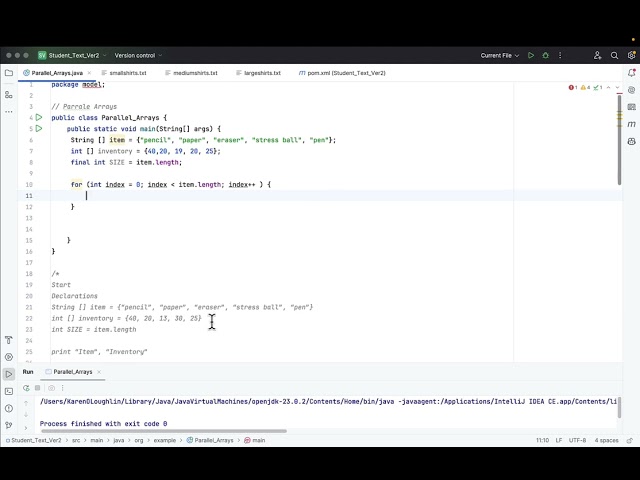This screenshot has width=640, height=480.
Task: Open the Version control dropdown
Action: pyautogui.click(x=138, y=56)
